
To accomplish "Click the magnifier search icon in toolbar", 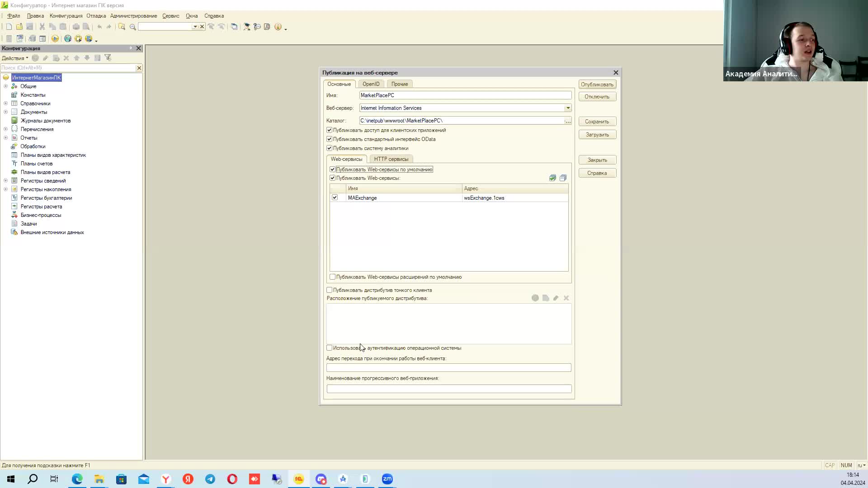I will coord(132,27).
